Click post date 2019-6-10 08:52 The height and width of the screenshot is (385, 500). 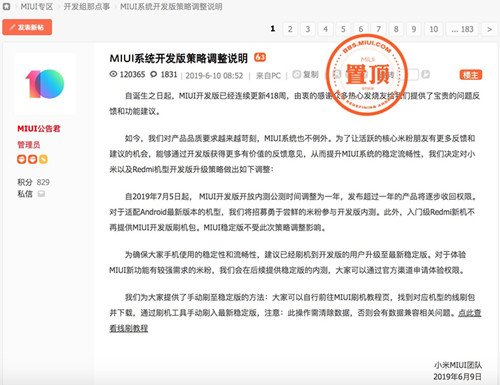click(214, 76)
